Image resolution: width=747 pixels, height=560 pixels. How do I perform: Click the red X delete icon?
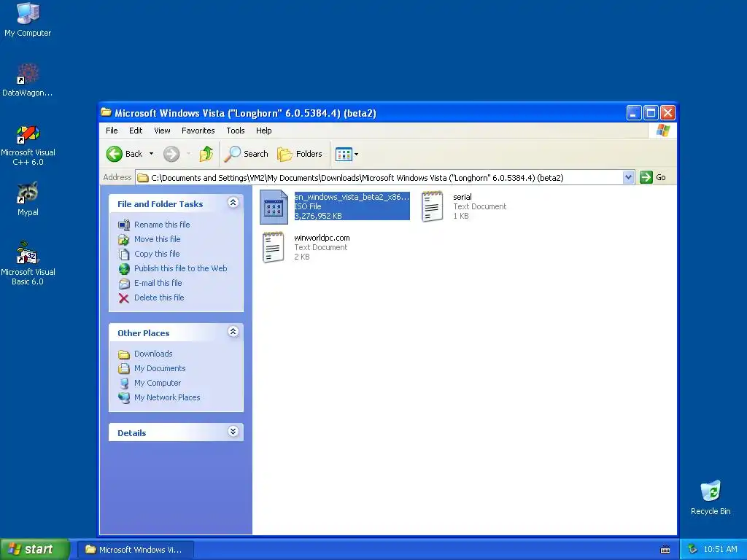point(124,298)
